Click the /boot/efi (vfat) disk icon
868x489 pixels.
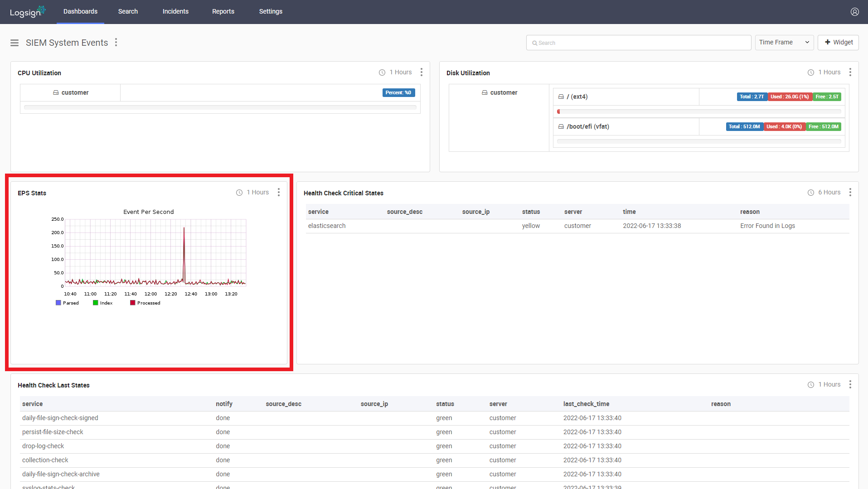pyautogui.click(x=561, y=126)
